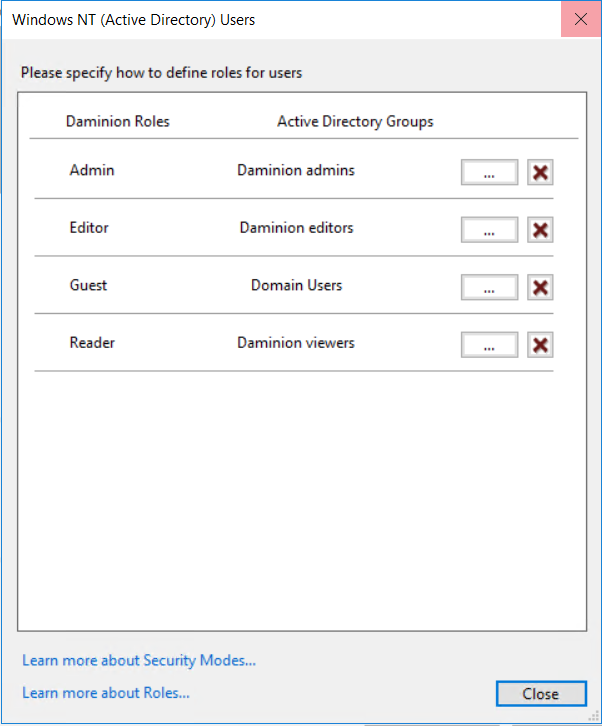Viewport: 602px width, 726px height.
Task: Click the Active Directory Groups column header
Action: click(355, 122)
